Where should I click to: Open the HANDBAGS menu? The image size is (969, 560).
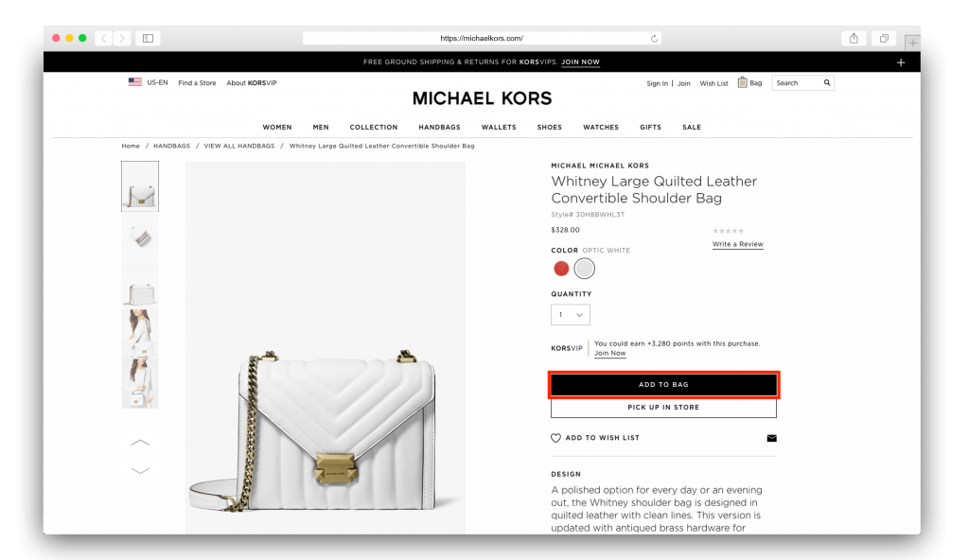tap(439, 128)
